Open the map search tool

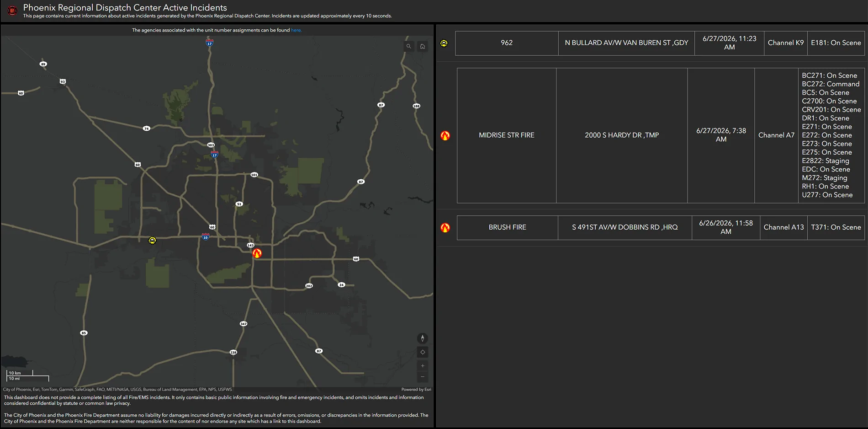[409, 46]
